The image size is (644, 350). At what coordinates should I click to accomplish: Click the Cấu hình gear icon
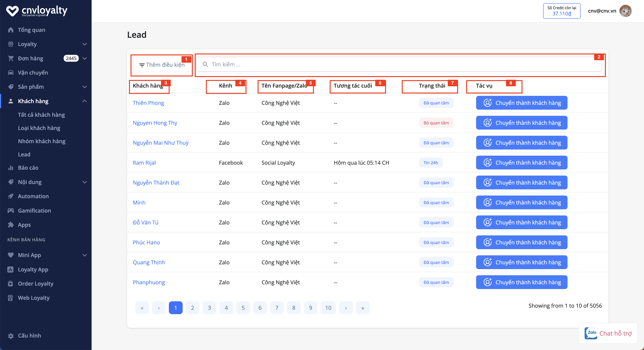(x=11, y=336)
